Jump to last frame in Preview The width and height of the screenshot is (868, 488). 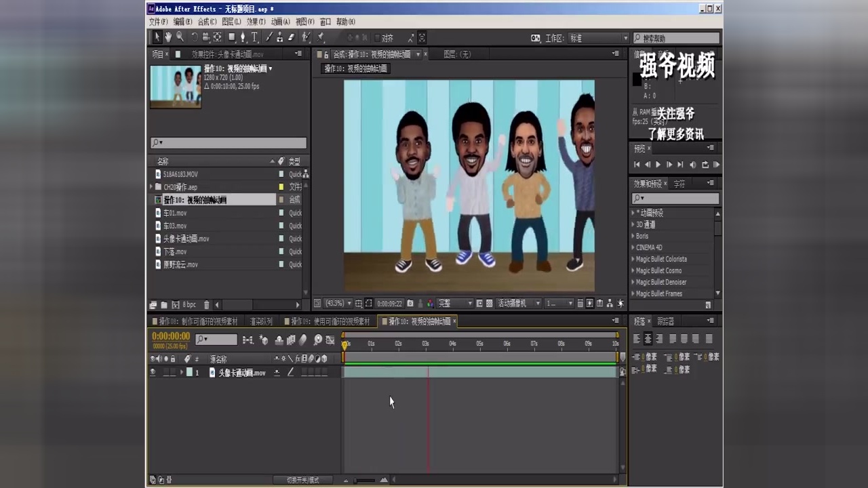coord(680,165)
